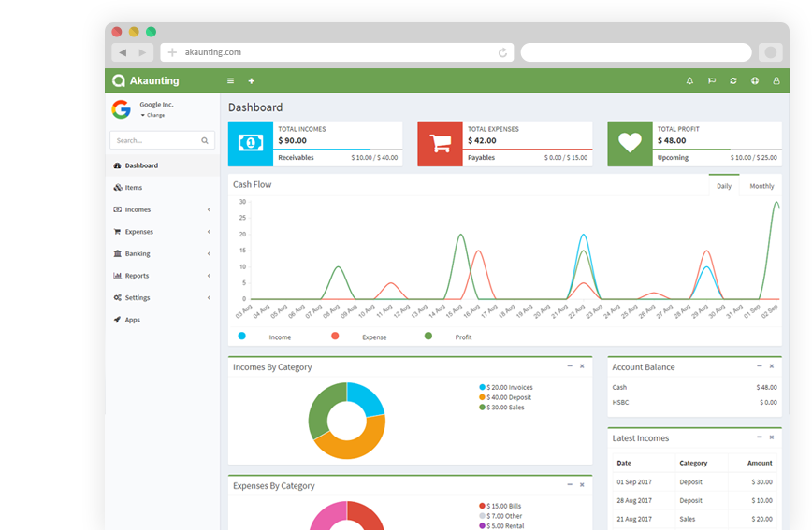Viewport: 812px width, 530px height.
Task: Open the notifications bell icon
Action: (689, 80)
